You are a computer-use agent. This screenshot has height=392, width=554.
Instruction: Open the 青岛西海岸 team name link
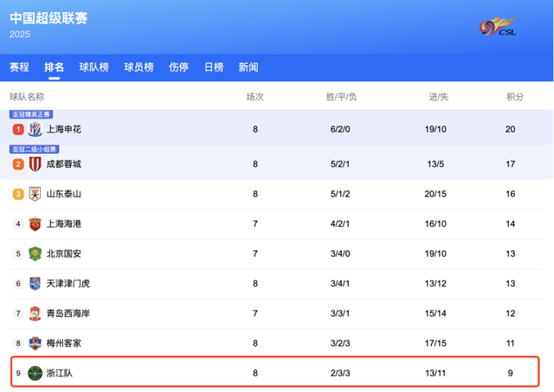pos(68,313)
